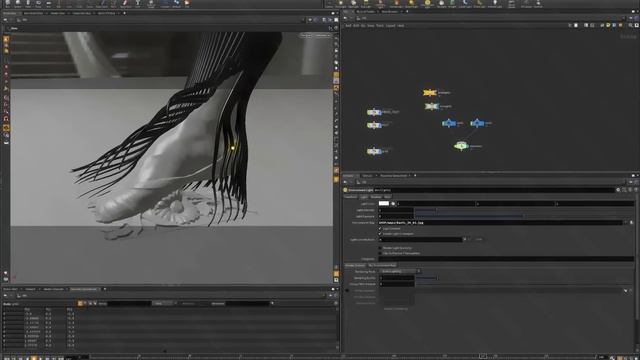The height and width of the screenshot is (360, 640).
Task: Open file chooser for Environment Map
Action: coord(631,223)
